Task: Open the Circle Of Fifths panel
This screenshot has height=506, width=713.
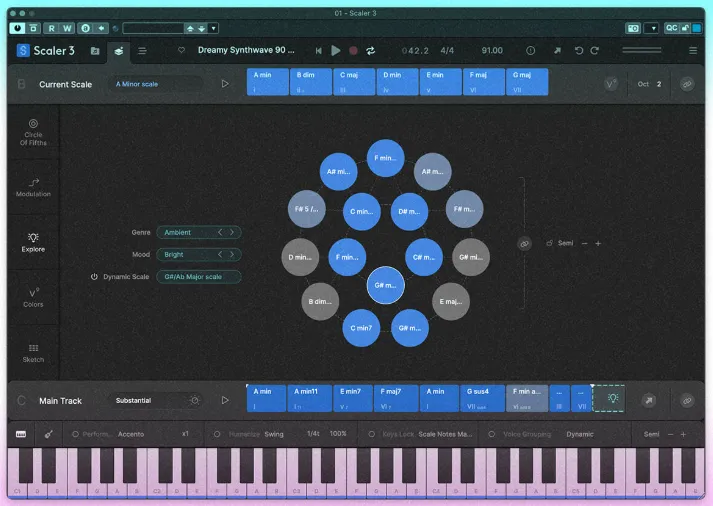Action: [33, 132]
